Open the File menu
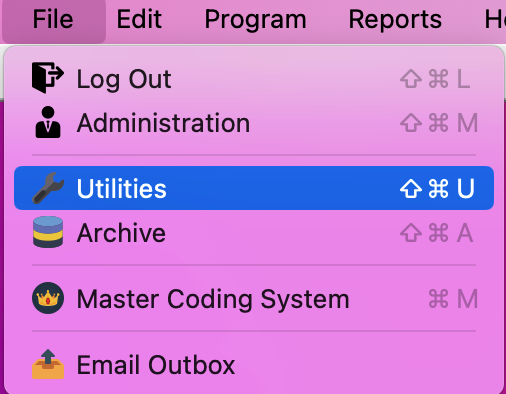The height and width of the screenshot is (394, 506). pyautogui.click(x=53, y=19)
